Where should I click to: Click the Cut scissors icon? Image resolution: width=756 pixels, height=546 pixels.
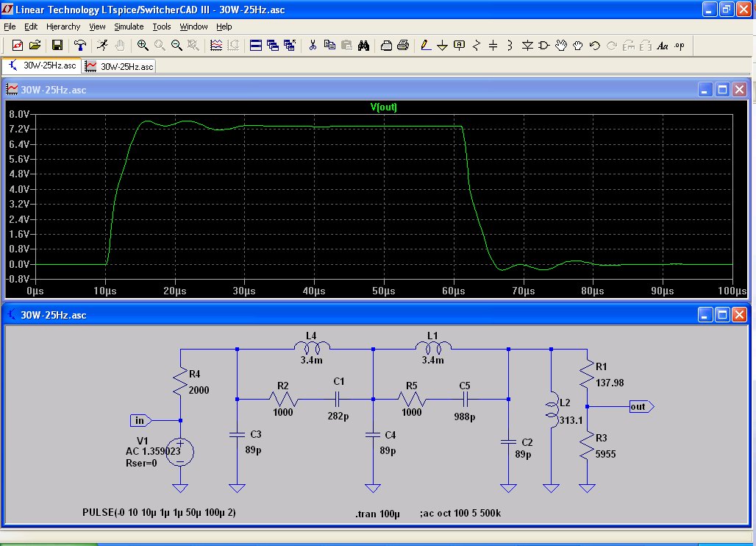(x=313, y=45)
